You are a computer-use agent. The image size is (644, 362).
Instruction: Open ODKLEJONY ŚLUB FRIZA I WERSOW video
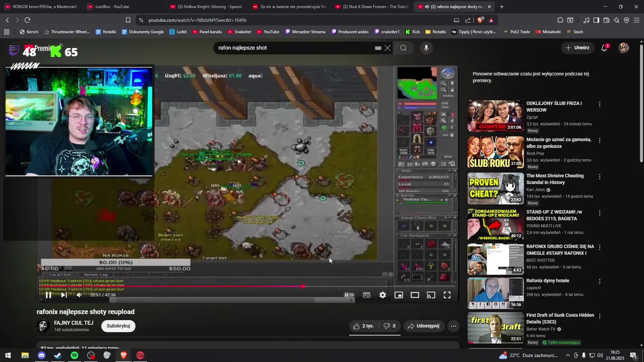(x=554, y=107)
